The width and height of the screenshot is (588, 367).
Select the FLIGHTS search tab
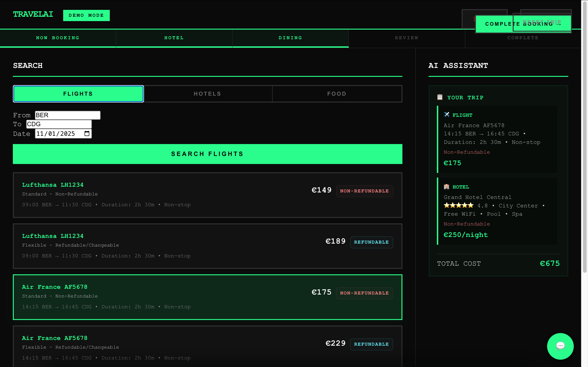pyautogui.click(x=78, y=94)
